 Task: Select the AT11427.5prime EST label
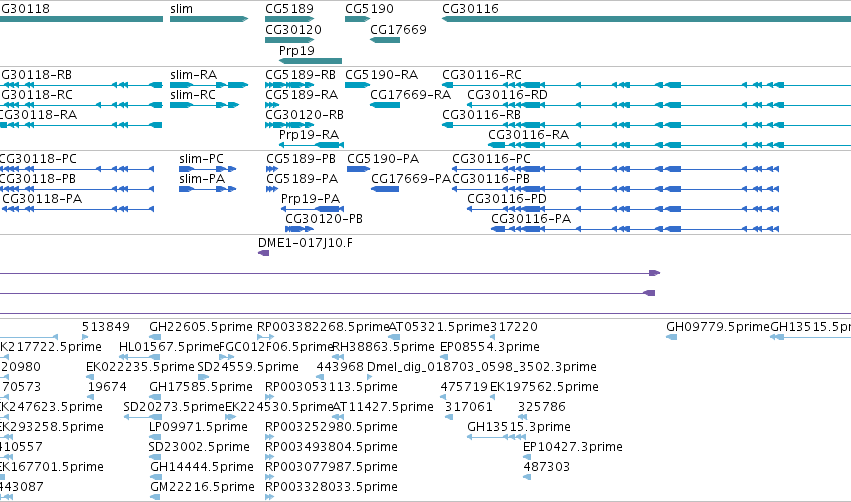383,408
